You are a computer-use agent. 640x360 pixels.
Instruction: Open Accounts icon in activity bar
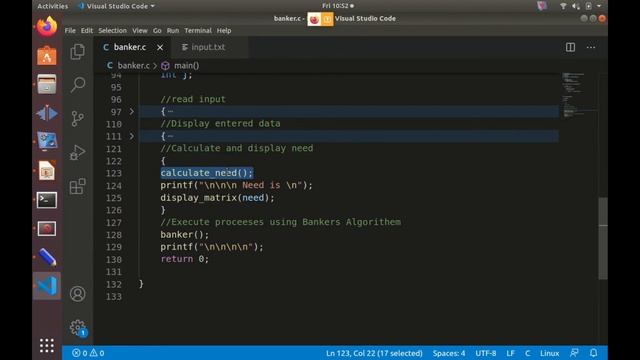[x=78, y=294]
